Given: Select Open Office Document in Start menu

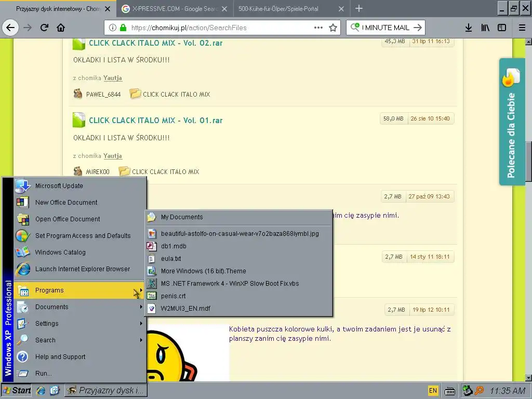Looking at the screenshot, I should click(80, 219).
